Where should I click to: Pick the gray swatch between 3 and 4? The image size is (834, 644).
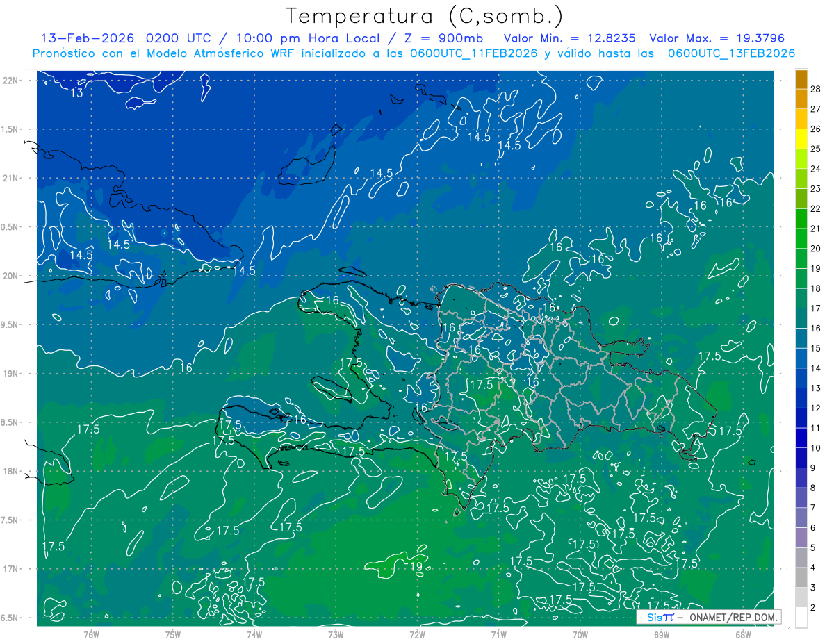pos(801,578)
